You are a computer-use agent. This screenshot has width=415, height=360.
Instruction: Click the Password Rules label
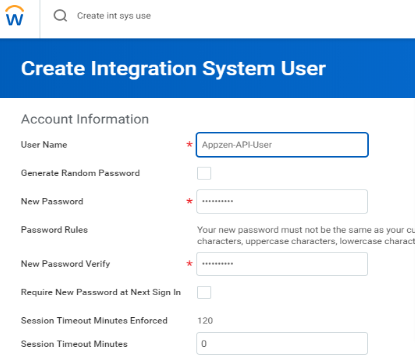click(54, 230)
